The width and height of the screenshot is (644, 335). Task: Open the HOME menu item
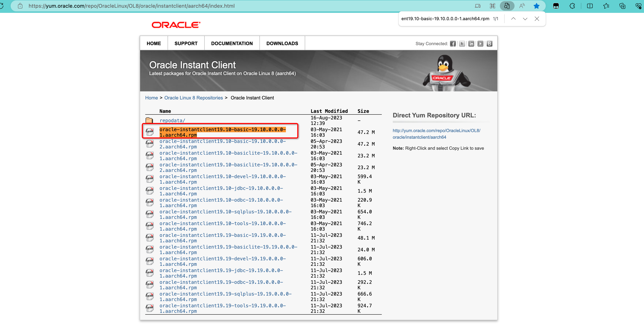(x=154, y=43)
